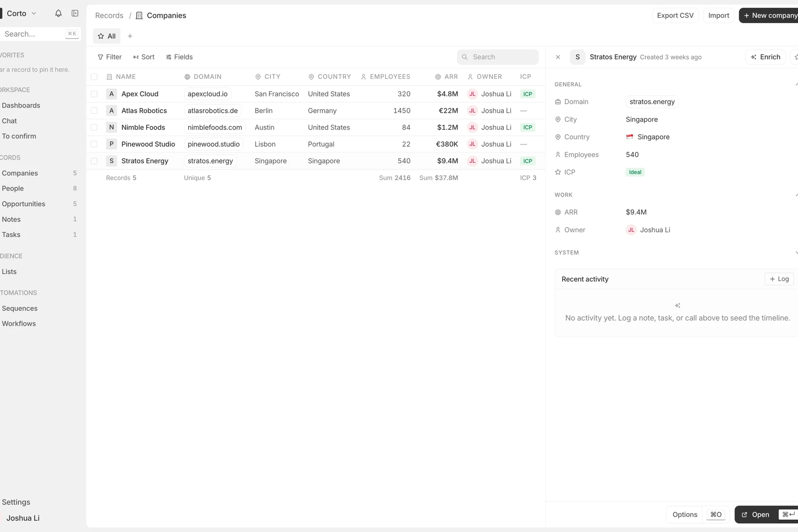Check the Nimble Foods row checkbox
The width and height of the screenshot is (798, 532).
tap(94, 127)
